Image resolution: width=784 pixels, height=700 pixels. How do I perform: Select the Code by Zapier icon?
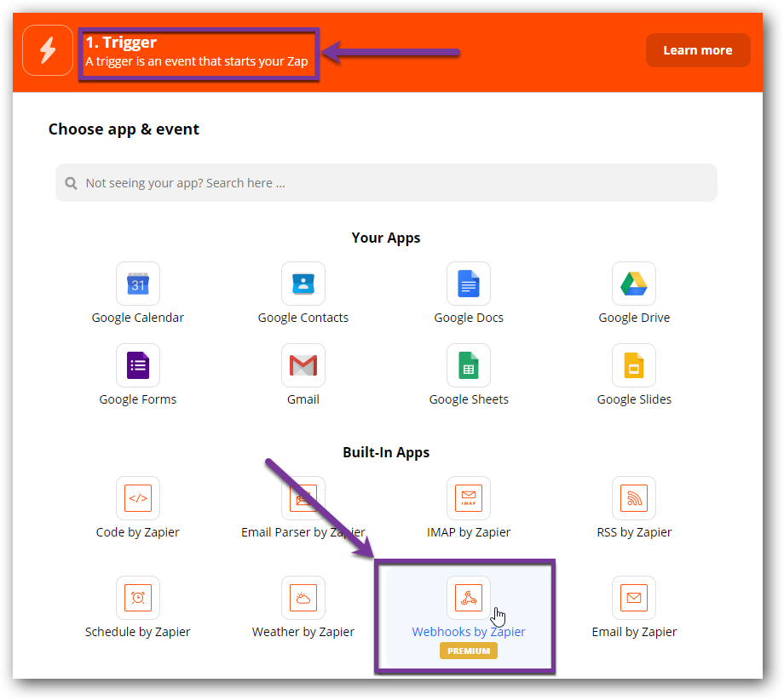tap(138, 498)
